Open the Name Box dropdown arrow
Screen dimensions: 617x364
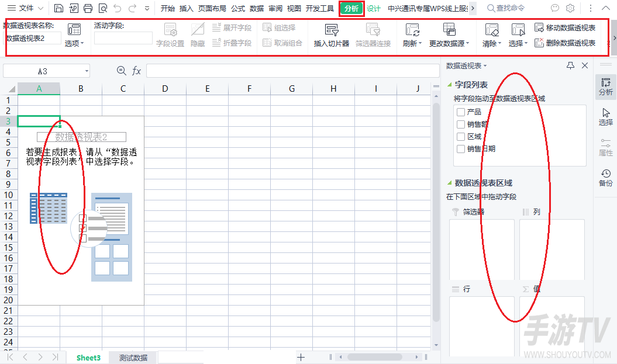point(87,71)
